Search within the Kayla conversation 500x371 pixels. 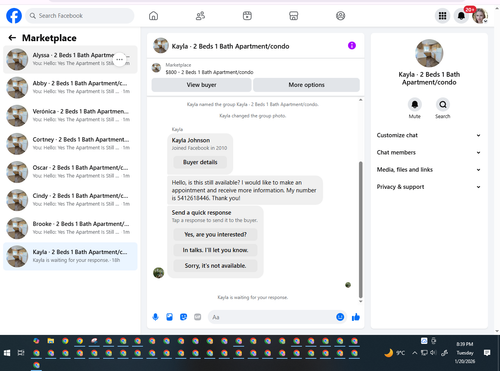443,105
